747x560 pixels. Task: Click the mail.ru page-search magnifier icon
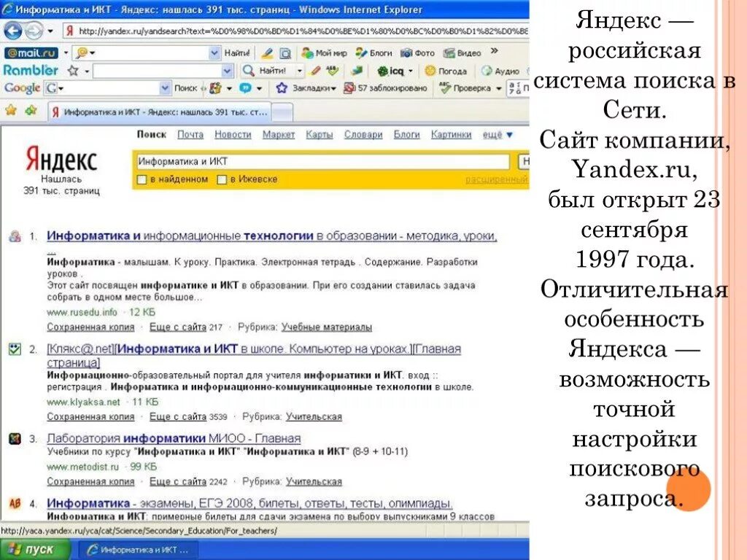[x=285, y=52]
